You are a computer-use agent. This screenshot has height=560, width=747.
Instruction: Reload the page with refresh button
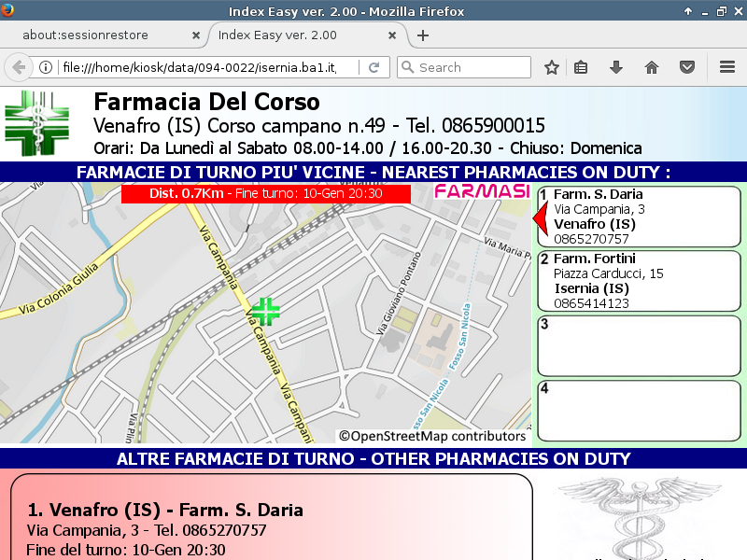pos(373,67)
